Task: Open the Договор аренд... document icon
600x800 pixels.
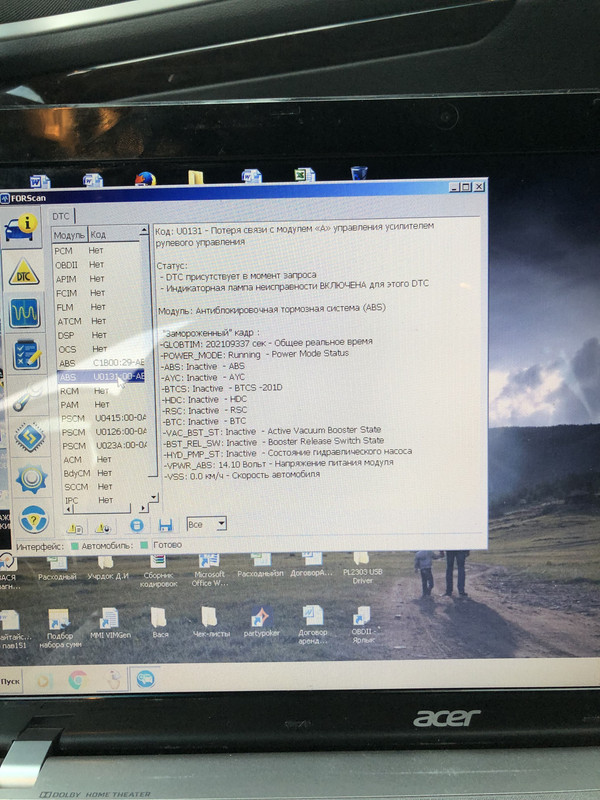Action: point(312,624)
